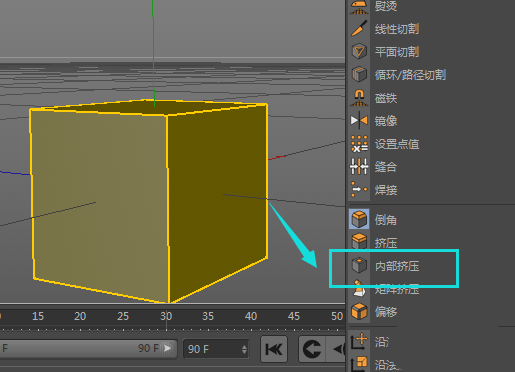Select the 焊接 weld tool
Image resolution: width=515 pixels, height=372 pixels.
374,190
